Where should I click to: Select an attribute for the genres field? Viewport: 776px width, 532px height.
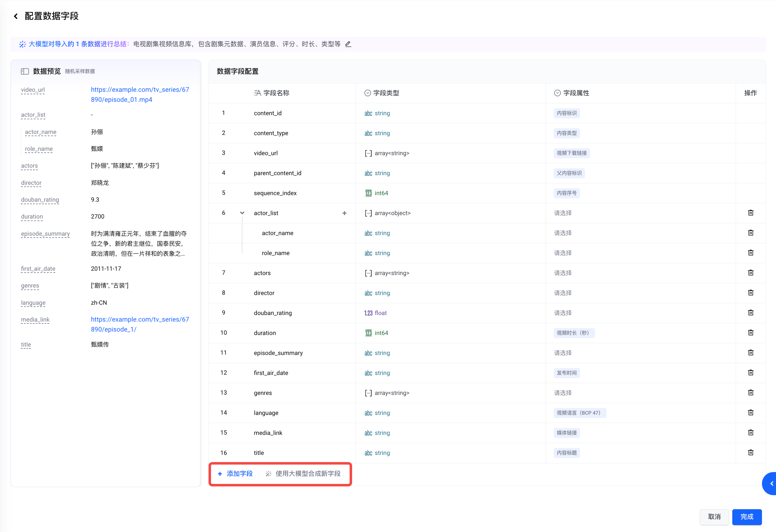click(562, 393)
